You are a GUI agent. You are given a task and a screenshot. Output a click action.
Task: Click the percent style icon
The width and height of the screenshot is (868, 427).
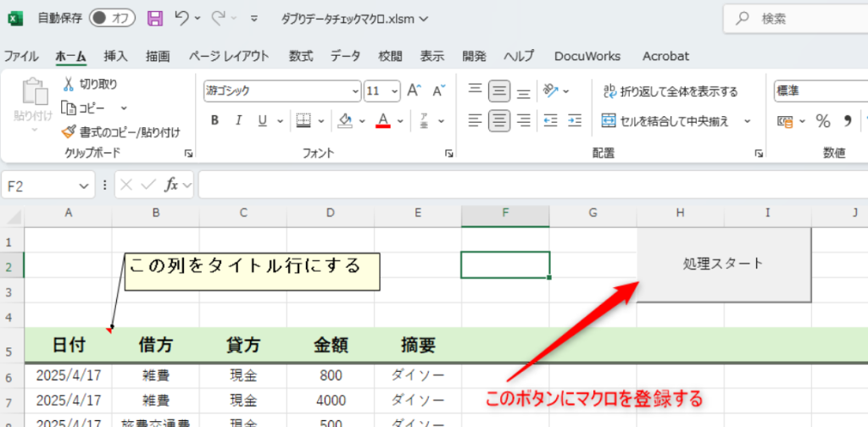point(822,121)
